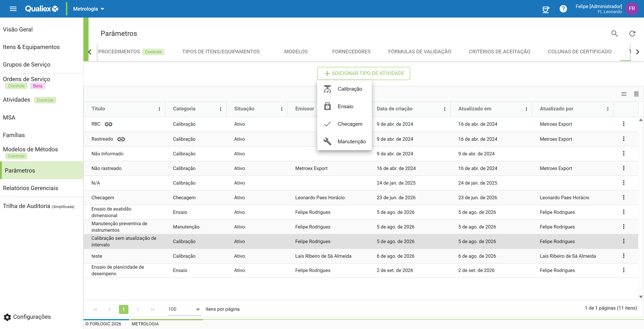Open Data de criação column menu
Image resolution: width=644 pixels, height=329 pixels.
pos(445,109)
